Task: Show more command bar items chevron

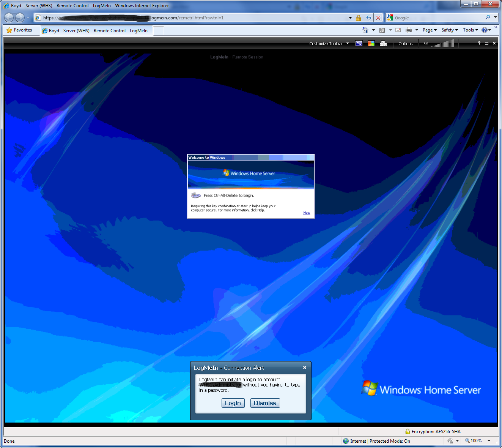Action: (x=496, y=27)
